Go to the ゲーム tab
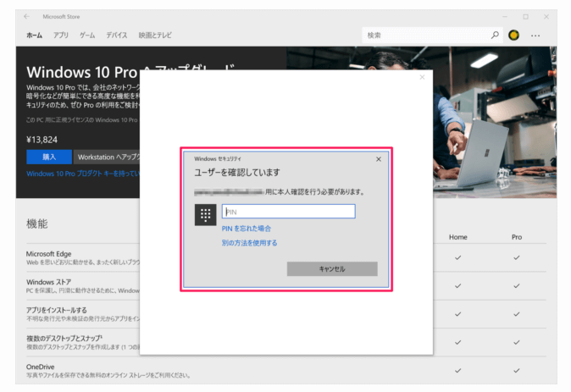The image size is (571, 392). [x=87, y=36]
